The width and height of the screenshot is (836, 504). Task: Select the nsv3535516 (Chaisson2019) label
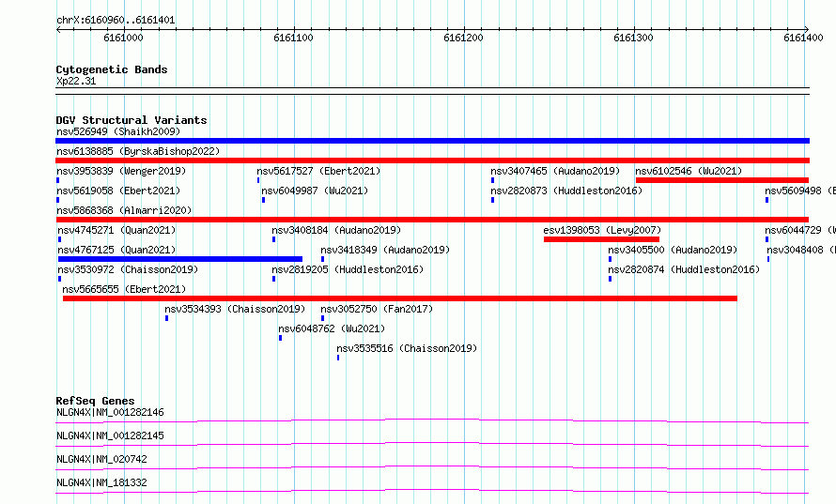click(407, 348)
